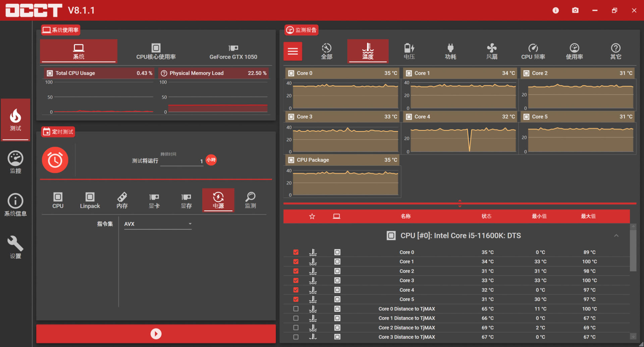
Task: Show 全部 (all) sensors tab
Action: pyautogui.click(x=327, y=51)
